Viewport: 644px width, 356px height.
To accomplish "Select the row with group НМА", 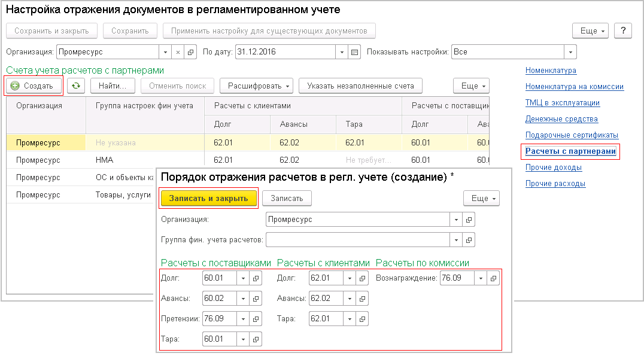I will point(248,160).
